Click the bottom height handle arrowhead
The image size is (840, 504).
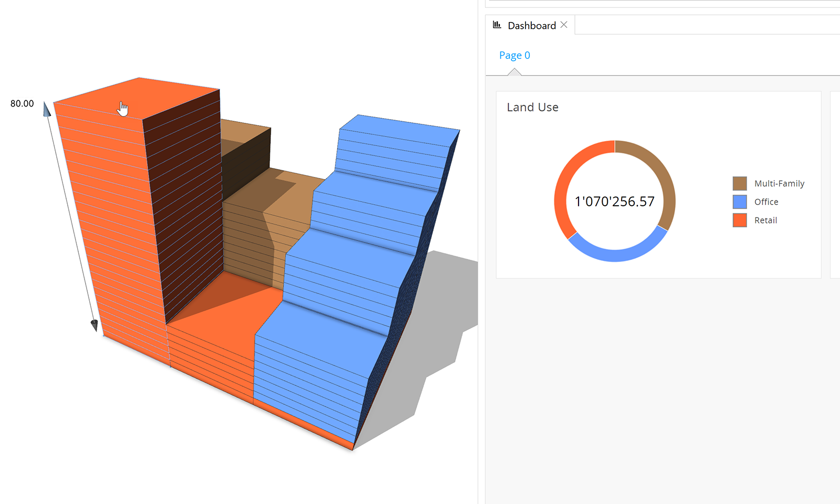tap(94, 325)
